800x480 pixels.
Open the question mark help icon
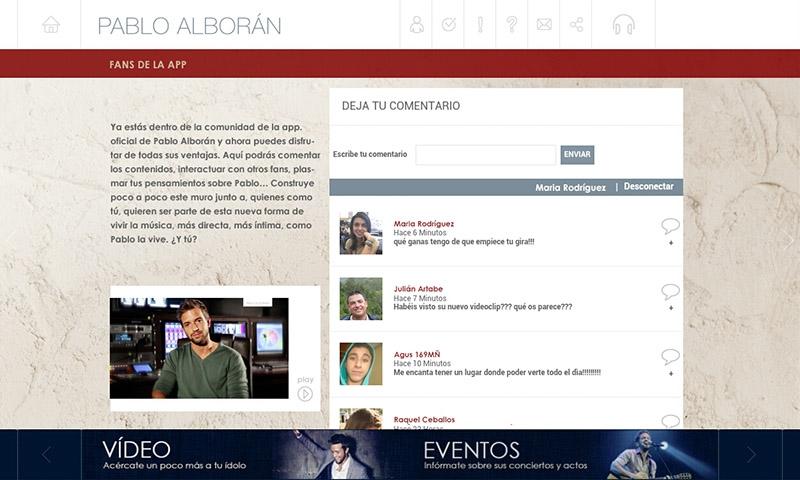512,24
